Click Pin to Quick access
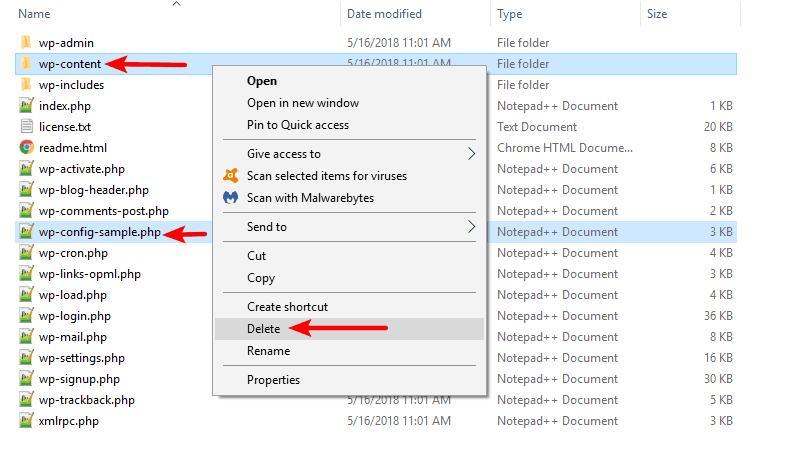 point(298,125)
